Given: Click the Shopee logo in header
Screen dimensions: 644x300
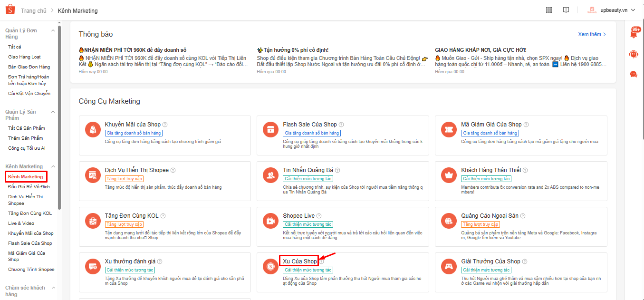Looking at the screenshot, I should (x=10, y=10).
